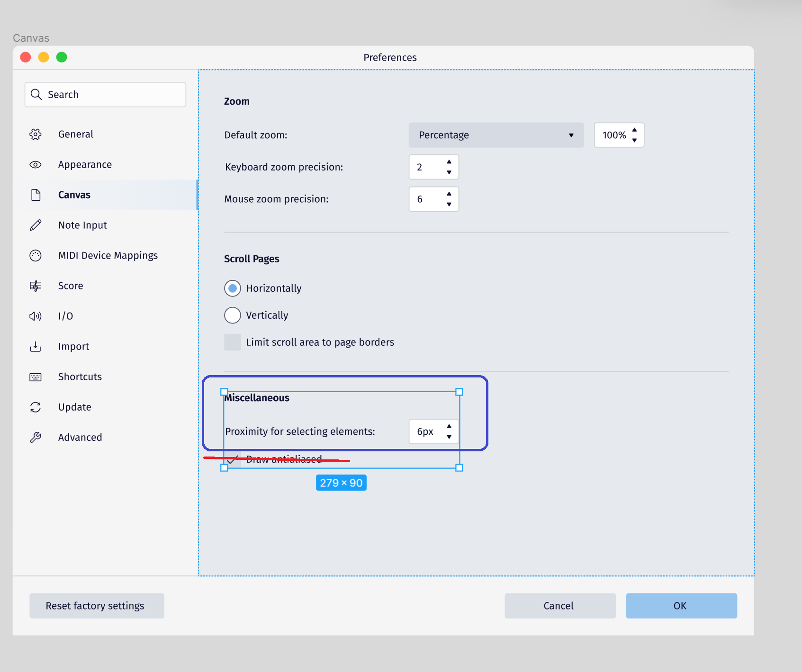
Task: Select Horizontally for scroll pages
Action: [x=233, y=288]
